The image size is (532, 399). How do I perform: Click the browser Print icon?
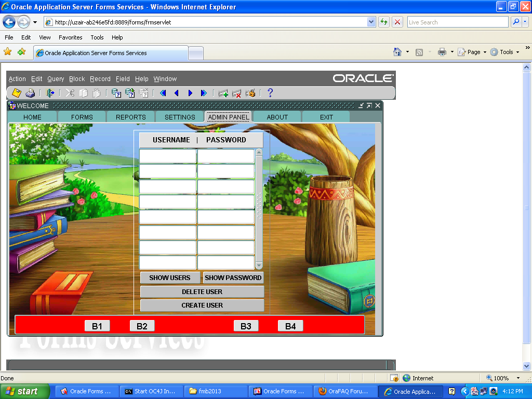442,52
